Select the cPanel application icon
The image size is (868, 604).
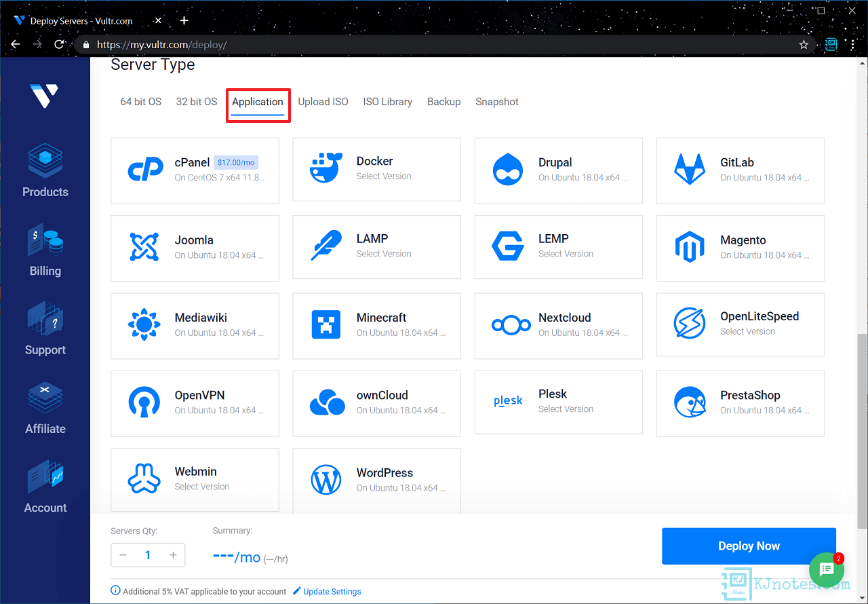(x=145, y=169)
